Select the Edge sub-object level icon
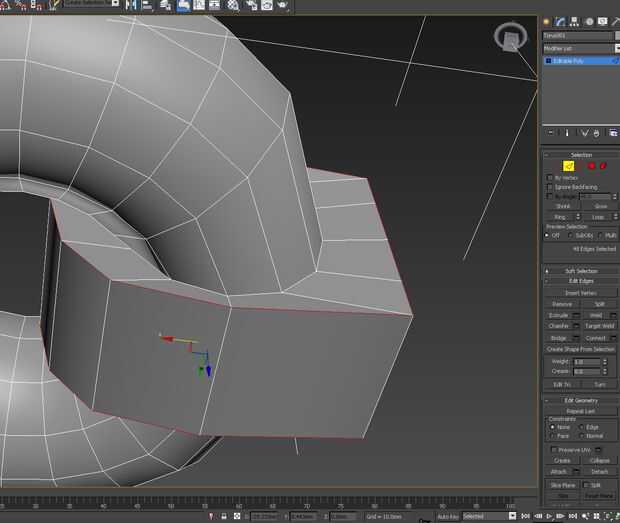The image size is (620, 523). pyautogui.click(x=568, y=166)
